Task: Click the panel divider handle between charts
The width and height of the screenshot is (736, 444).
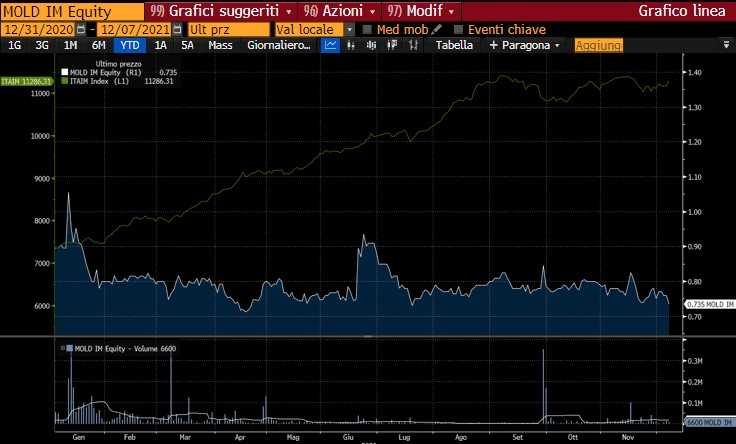Action: 368,337
